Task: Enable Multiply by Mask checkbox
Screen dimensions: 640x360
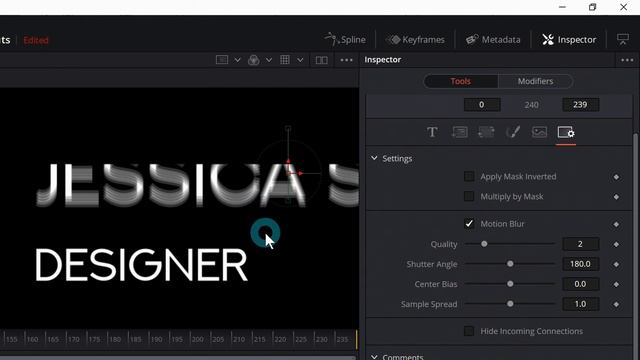Action: pyautogui.click(x=469, y=196)
